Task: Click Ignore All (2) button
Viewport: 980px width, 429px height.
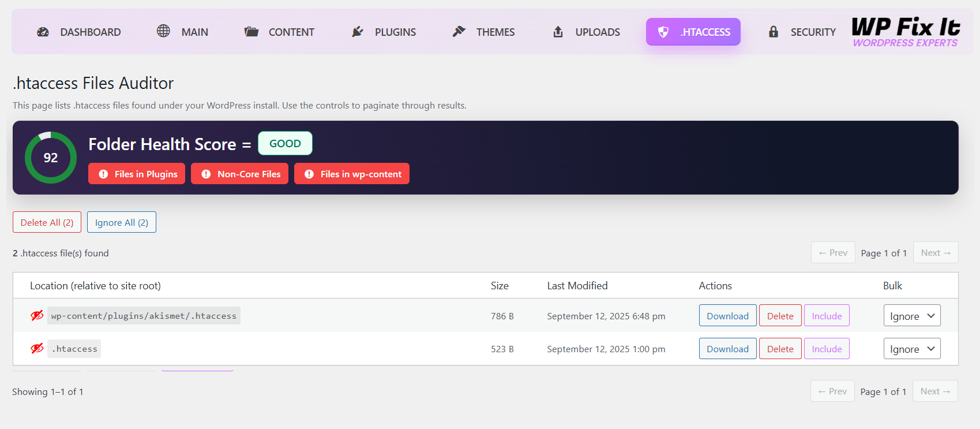Action: tap(122, 222)
